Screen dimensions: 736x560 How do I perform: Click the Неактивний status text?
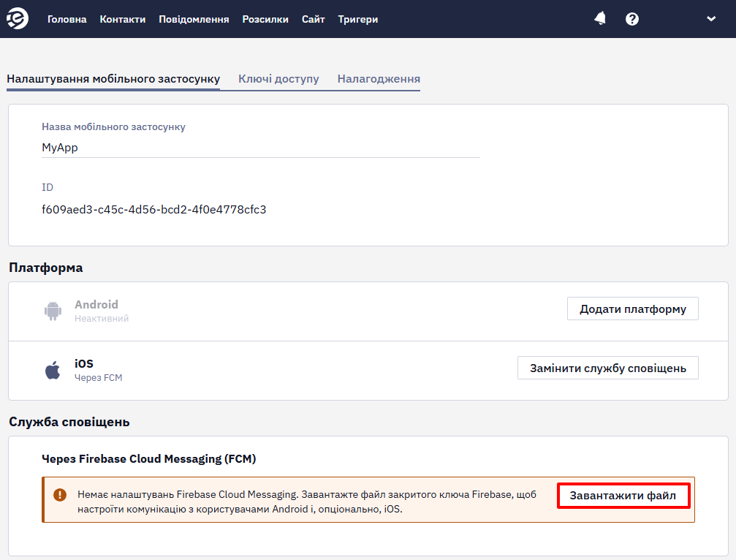102,319
